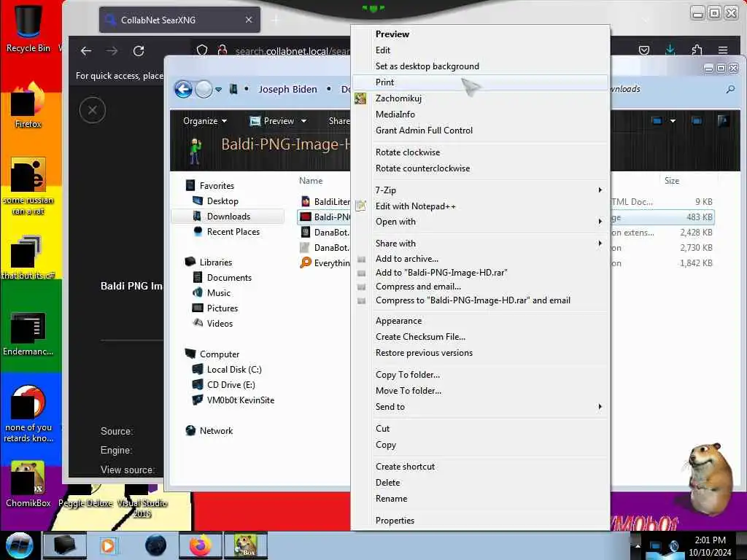Viewport: 747px width, 560px height.
Task: Open the Recycle Bin desktop icon
Action: point(28,28)
